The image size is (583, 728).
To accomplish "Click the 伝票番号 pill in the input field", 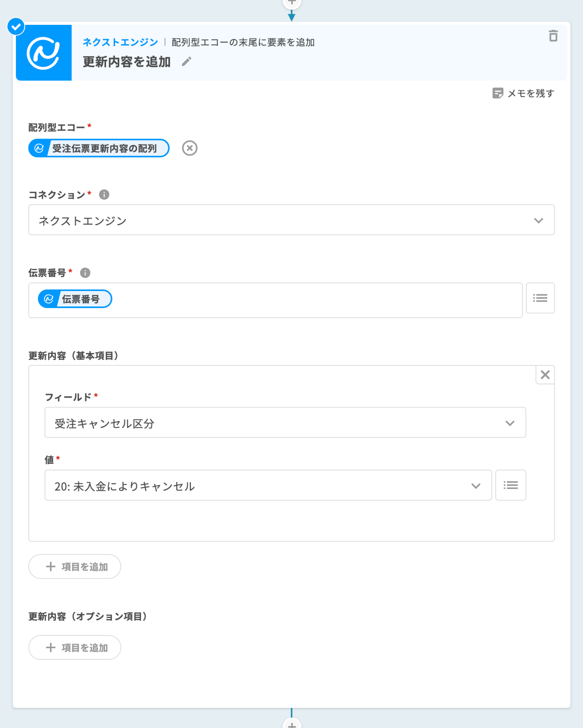I will click(75, 299).
